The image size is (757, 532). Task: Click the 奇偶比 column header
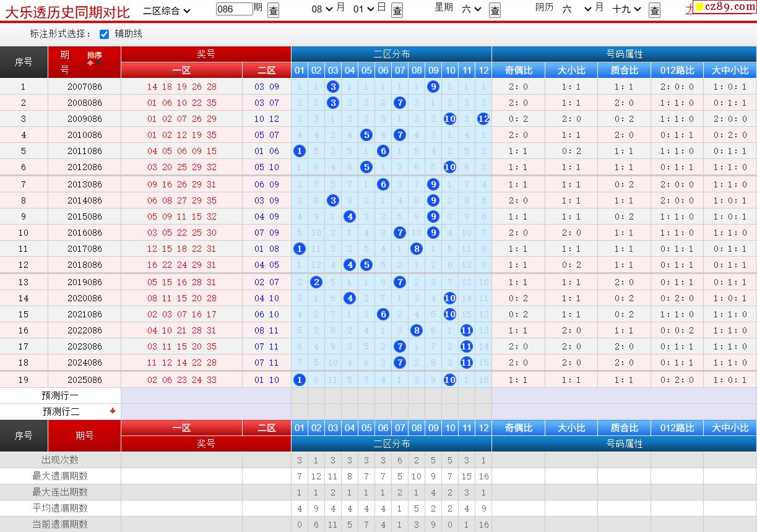click(518, 71)
